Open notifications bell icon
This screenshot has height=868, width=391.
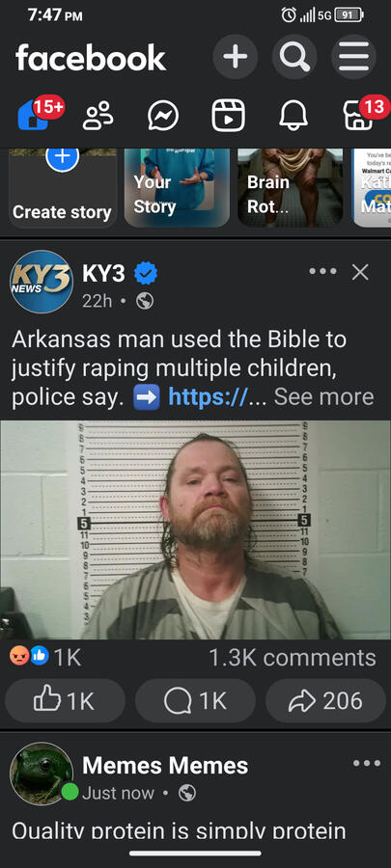(x=293, y=117)
